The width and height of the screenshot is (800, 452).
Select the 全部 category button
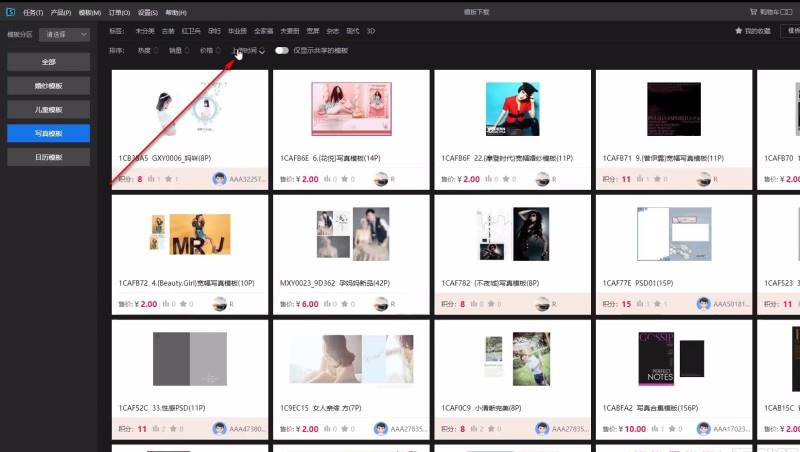click(x=48, y=62)
